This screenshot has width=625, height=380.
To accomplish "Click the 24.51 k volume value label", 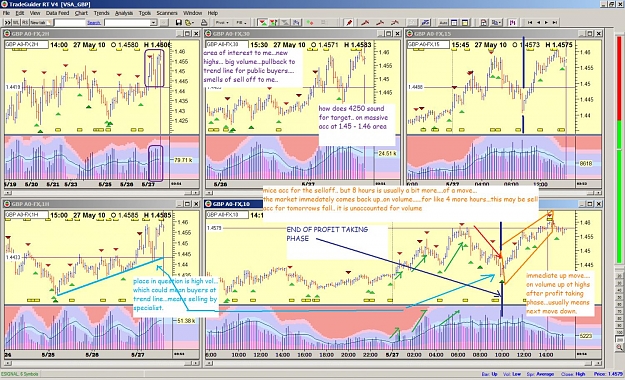I will click(x=387, y=153).
